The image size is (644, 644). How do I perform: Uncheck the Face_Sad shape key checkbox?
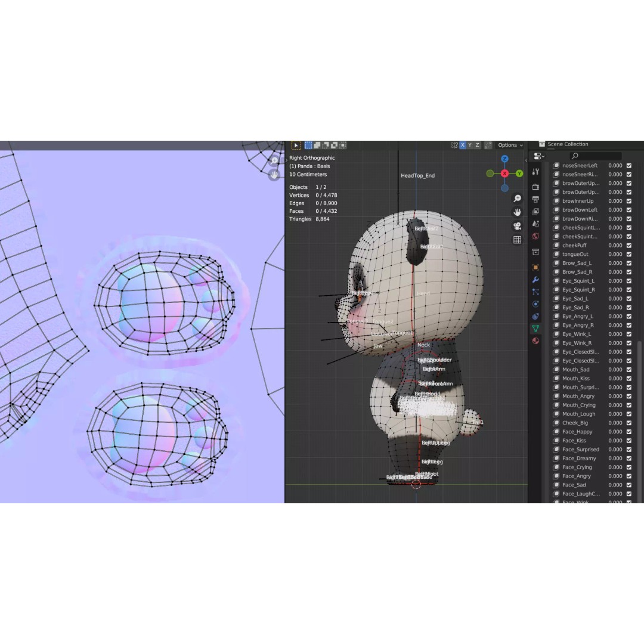(629, 485)
